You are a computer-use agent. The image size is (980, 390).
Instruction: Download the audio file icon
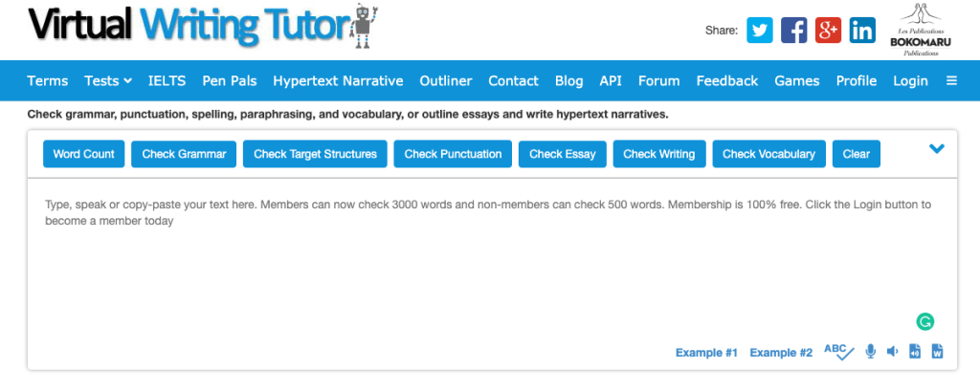click(915, 352)
